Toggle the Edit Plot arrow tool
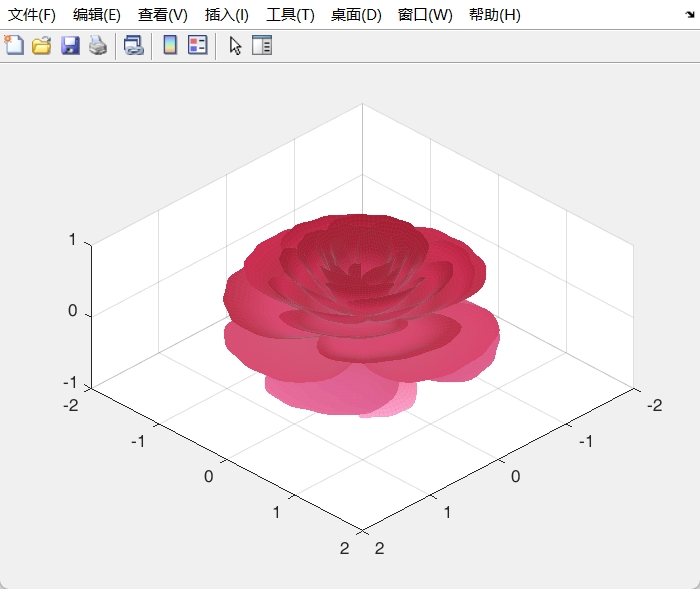The image size is (700, 589). point(235,45)
